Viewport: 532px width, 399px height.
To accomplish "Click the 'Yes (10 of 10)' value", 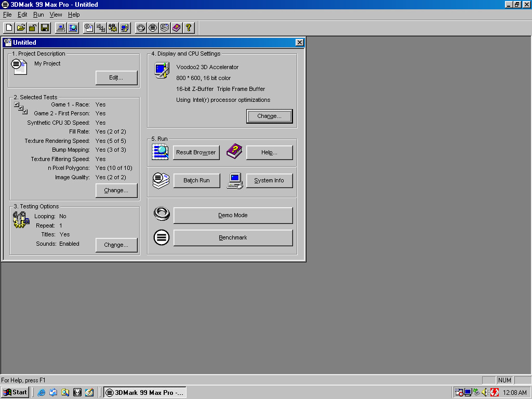I will click(114, 168).
